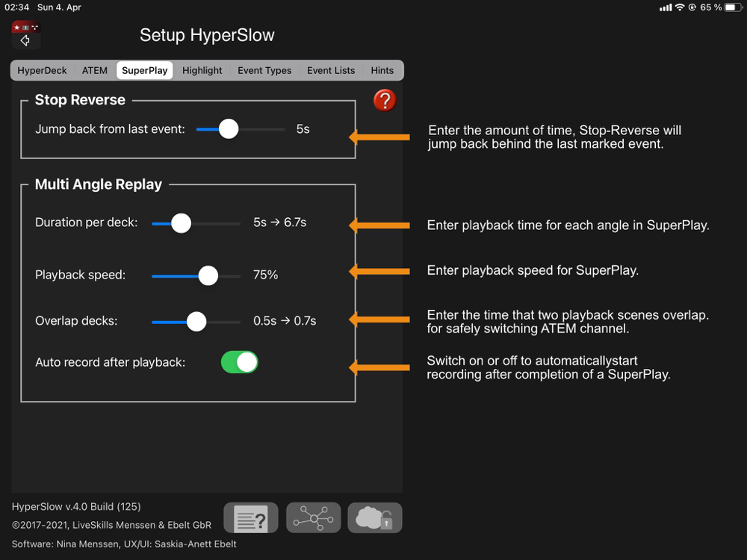This screenshot has height=560, width=747.
Task: Tap the network nodes icon button
Action: pos(314,517)
